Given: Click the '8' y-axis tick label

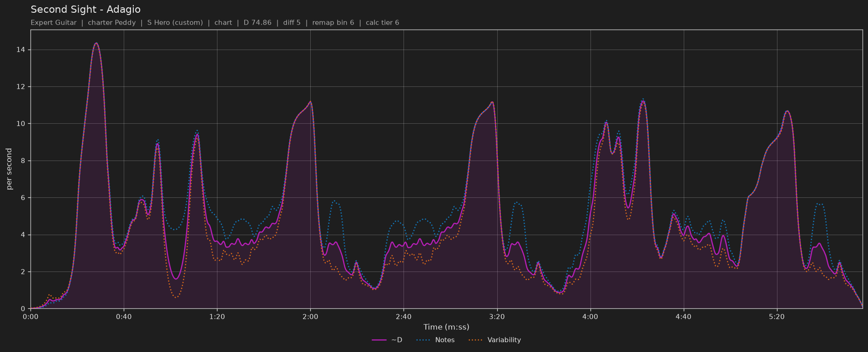Looking at the screenshot, I should (x=23, y=161).
